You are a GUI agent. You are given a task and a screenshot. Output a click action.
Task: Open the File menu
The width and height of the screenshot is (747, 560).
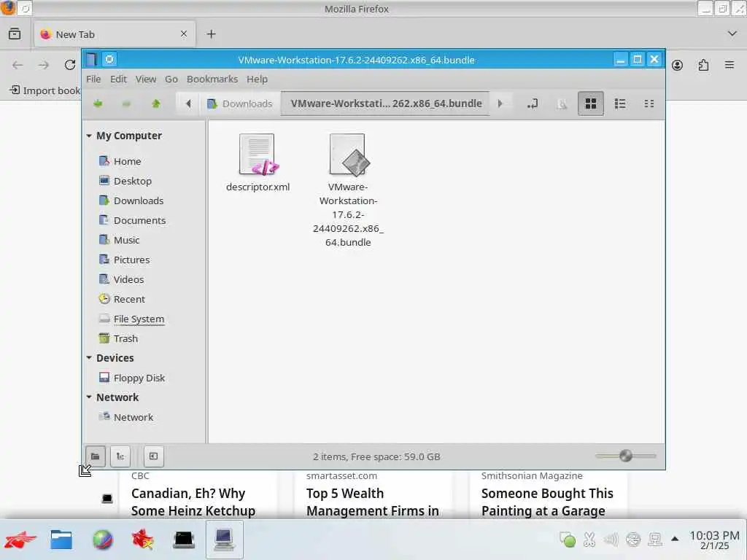tap(93, 79)
